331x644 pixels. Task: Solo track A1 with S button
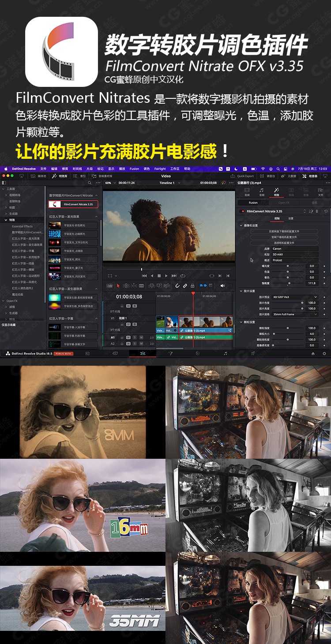coord(135,337)
